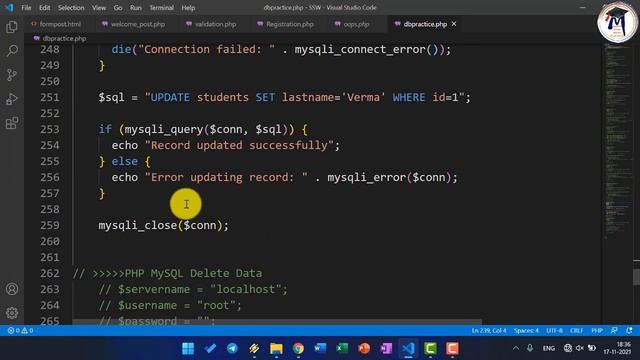Open the clock and date panel

tap(617, 348)
